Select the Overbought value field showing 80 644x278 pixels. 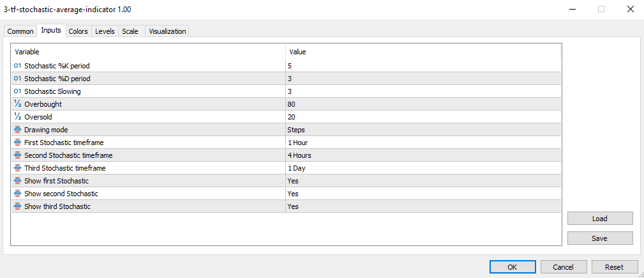tap(423, 104)
